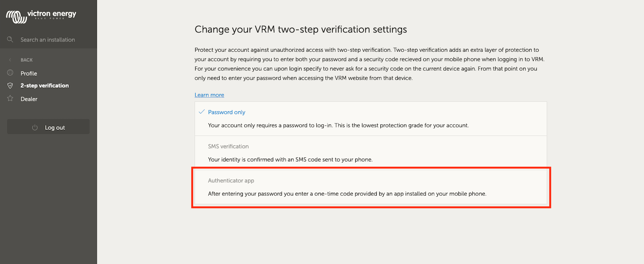This screenshot has width=644, height=264.
Task: Open the Profile page
Action: tap(29, 73)
